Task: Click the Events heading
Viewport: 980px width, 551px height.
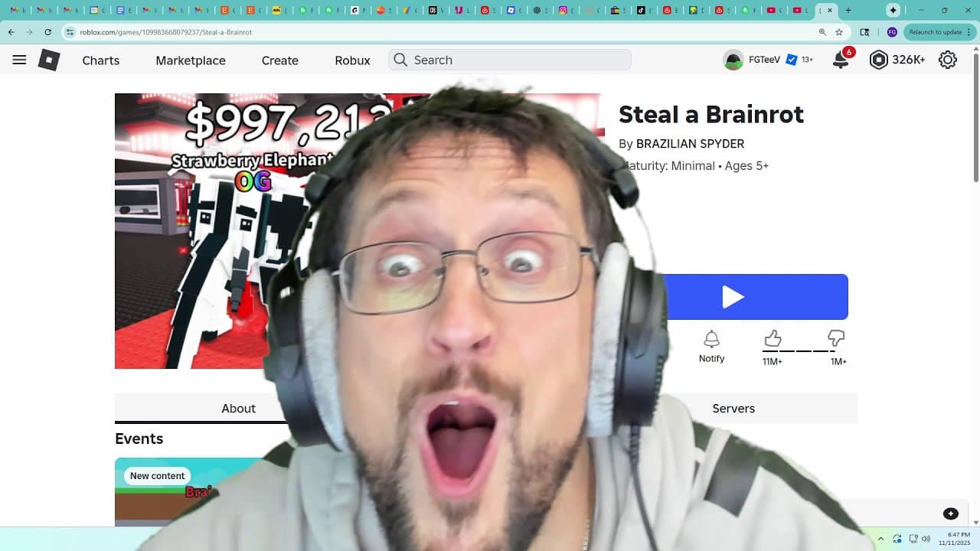Action: (x=139, y=439)
